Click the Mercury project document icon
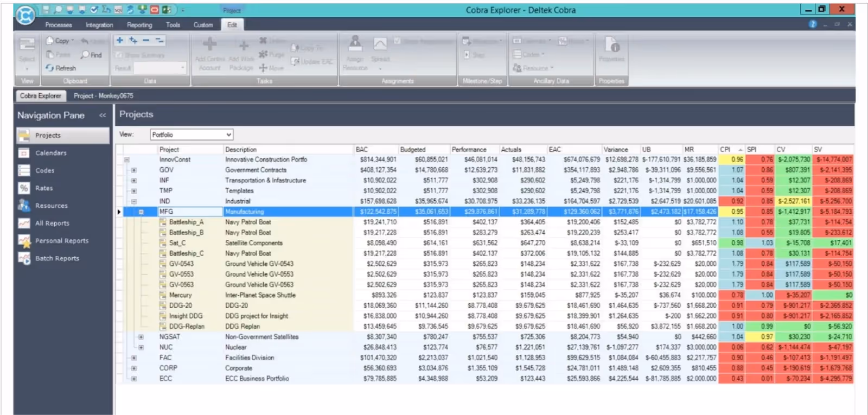This screenshot has width=868, height=415. [163, 295]
